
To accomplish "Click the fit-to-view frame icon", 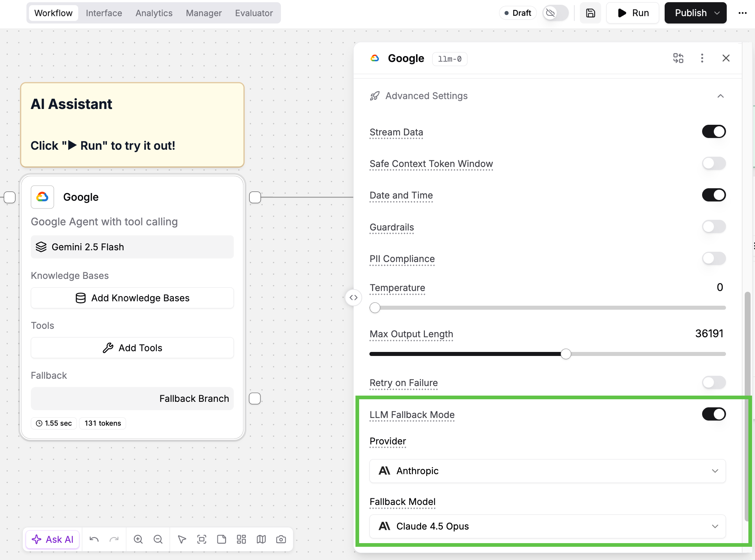I will (x=202, y=539).
